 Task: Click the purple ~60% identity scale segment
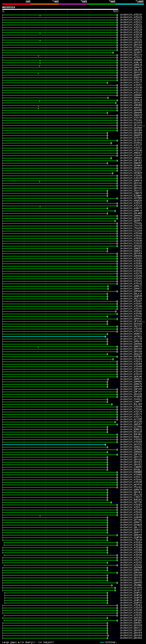73,4
